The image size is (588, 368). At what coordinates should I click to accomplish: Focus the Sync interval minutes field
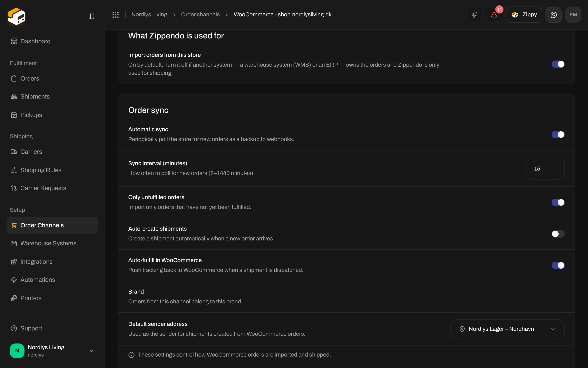[x=545, y=168]
